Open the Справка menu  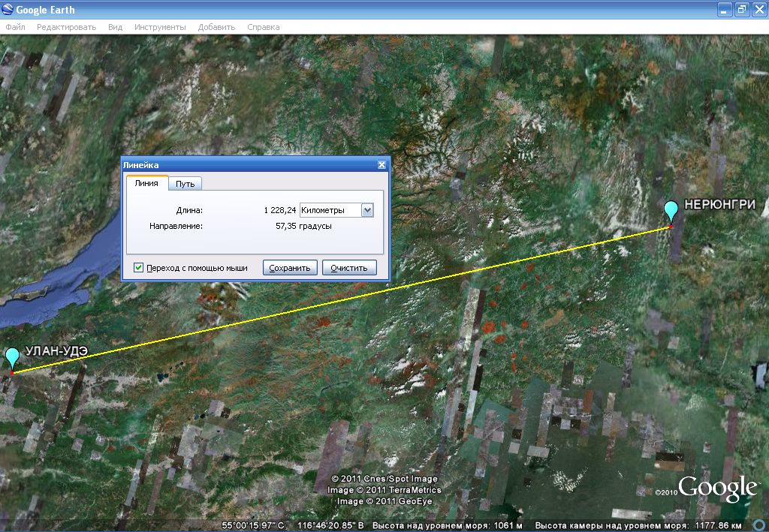263,27
